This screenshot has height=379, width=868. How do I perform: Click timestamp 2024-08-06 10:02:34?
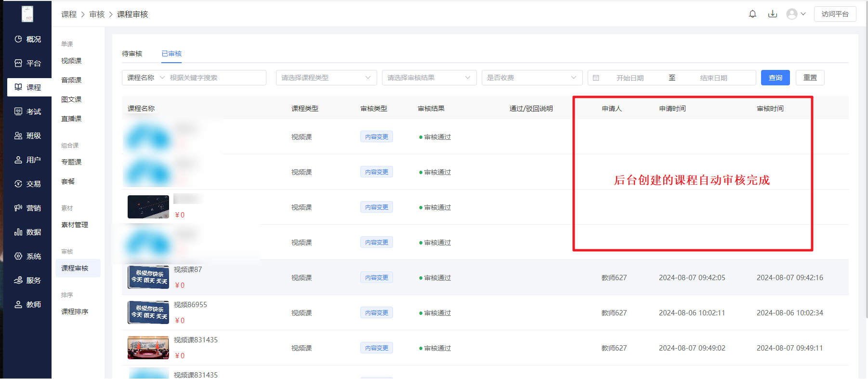coord(790,313)
